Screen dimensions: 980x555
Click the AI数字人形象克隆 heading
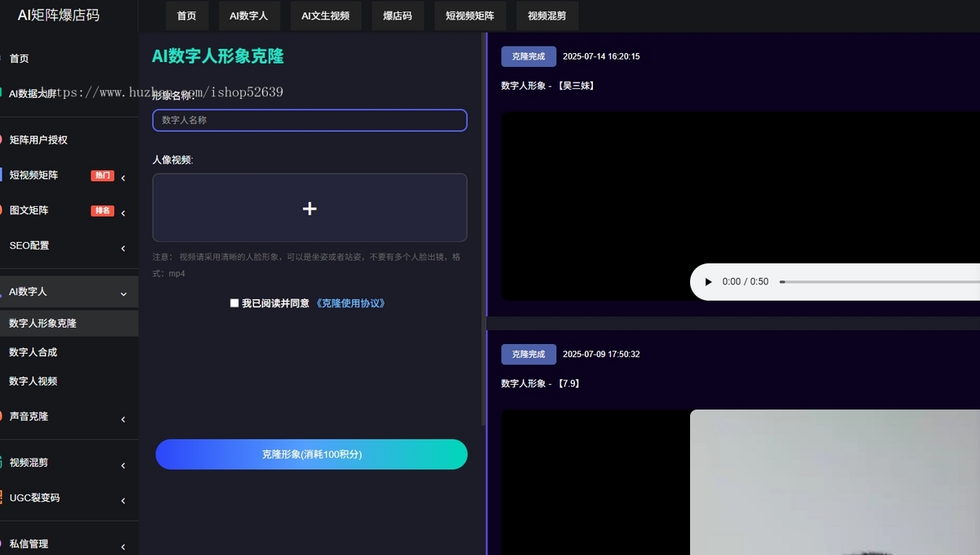[x=218, y=56]
